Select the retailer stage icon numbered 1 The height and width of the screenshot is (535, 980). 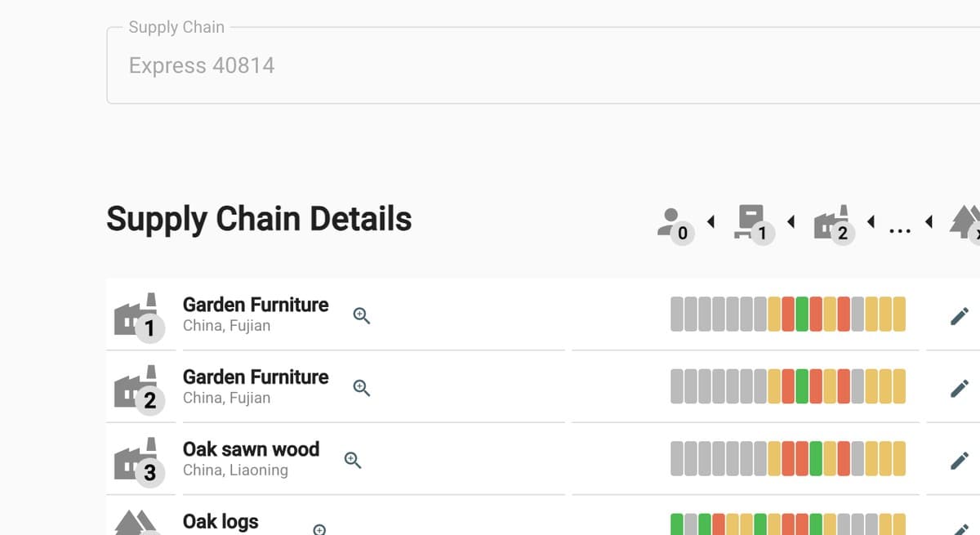[753, 222]
